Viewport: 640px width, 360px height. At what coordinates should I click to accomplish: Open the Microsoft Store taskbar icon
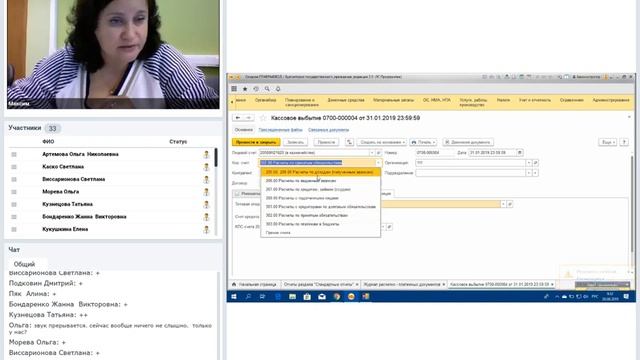307,297
